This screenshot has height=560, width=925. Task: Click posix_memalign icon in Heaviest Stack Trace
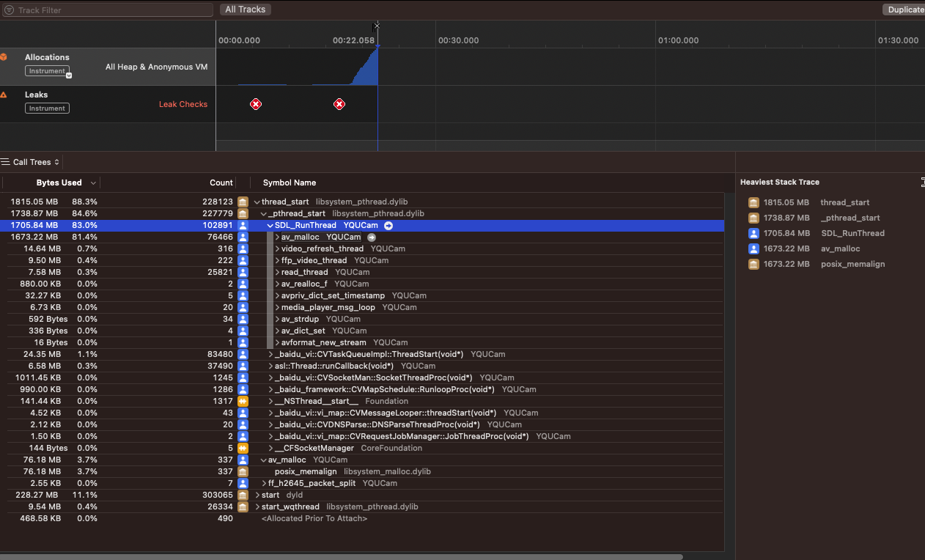(753, 264)
